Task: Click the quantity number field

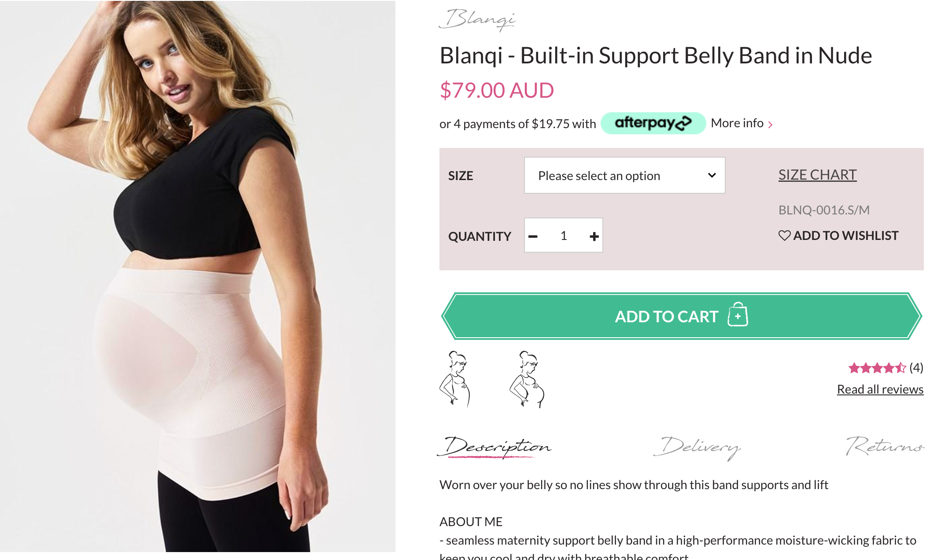Action: pos(564,236)
